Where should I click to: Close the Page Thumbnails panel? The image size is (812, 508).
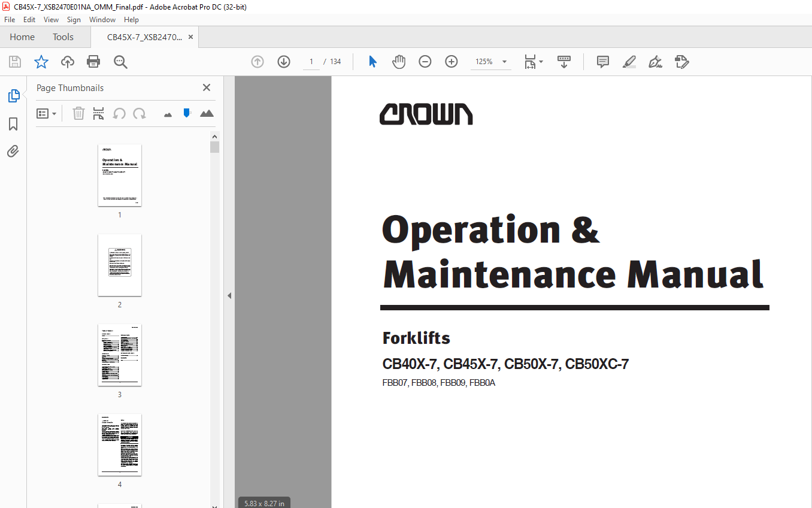pos(207,87)
